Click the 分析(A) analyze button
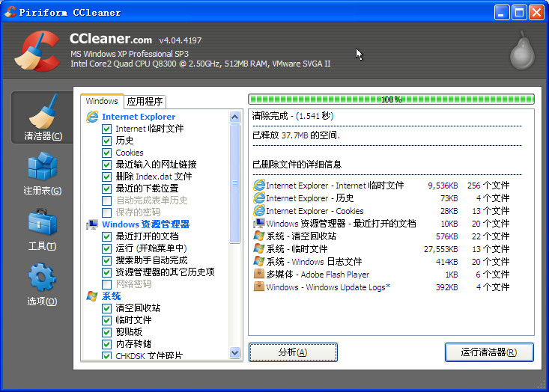The width and height of the screenshot is (549, 392). 293,352
